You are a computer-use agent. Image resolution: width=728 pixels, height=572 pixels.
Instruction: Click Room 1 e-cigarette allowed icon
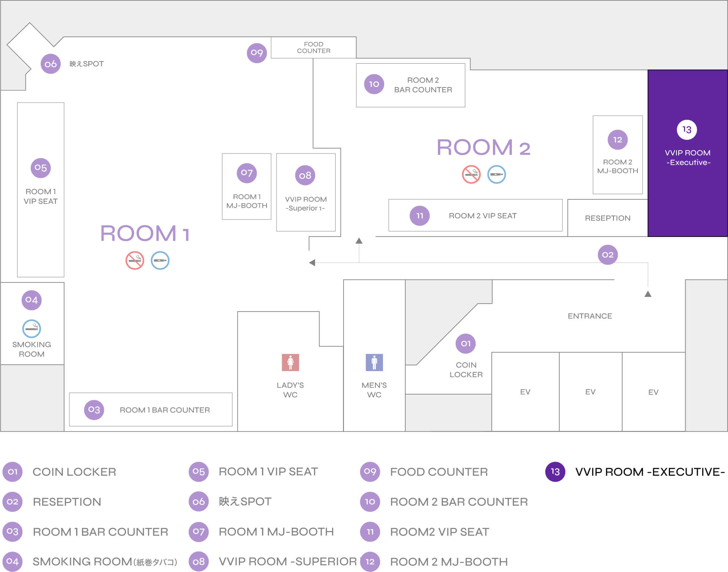[160, 260]
